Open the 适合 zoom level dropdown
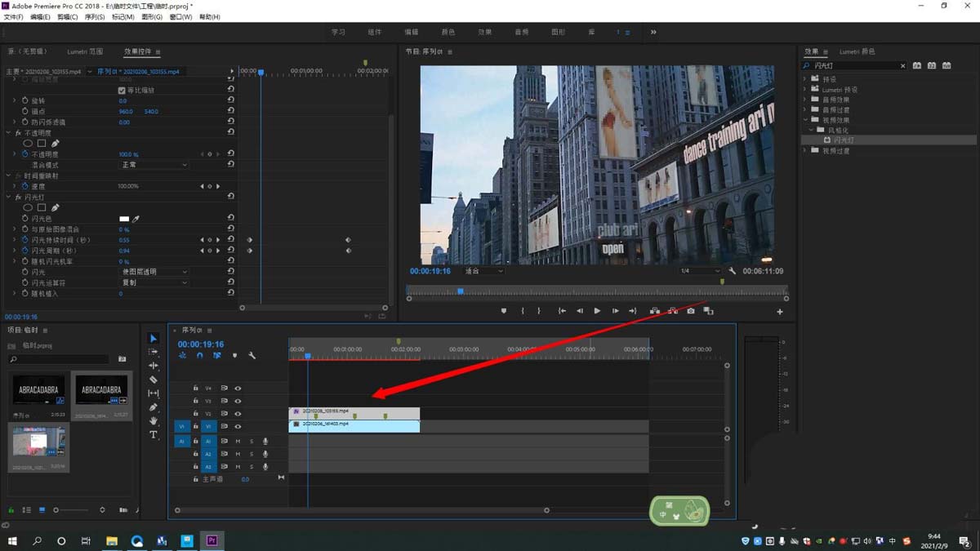 coord(483,271)
